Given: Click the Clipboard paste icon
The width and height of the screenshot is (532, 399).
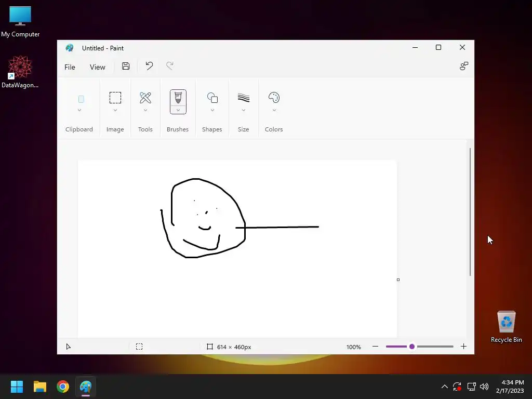Looking at the screenshot, I should [x=81, y=99].
